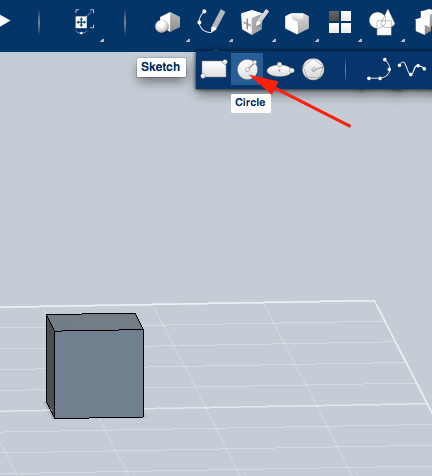Click the Sketch pencil toolbar icon
The image size is (432, 476).
[x=211, y=21]
